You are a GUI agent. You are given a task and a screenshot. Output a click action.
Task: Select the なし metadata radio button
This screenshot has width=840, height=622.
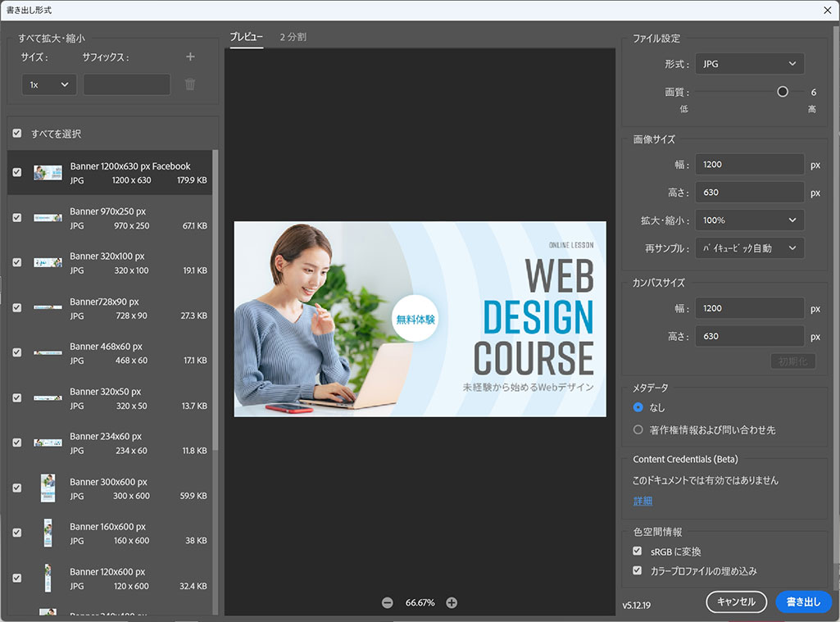point(638,407)
